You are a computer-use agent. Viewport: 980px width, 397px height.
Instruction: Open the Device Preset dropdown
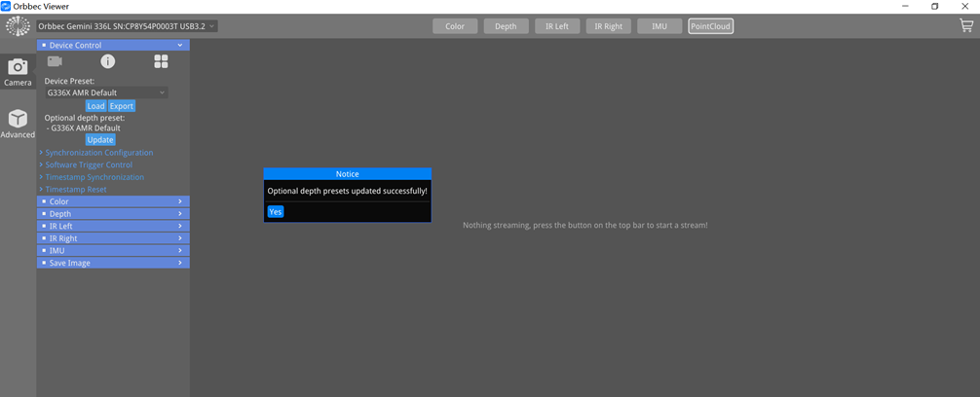[106, 92]
